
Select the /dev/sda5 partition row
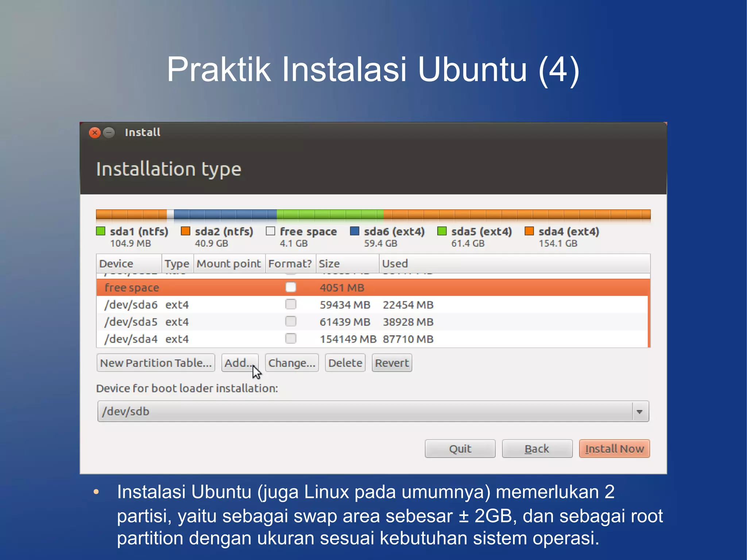tap(372, 322)
